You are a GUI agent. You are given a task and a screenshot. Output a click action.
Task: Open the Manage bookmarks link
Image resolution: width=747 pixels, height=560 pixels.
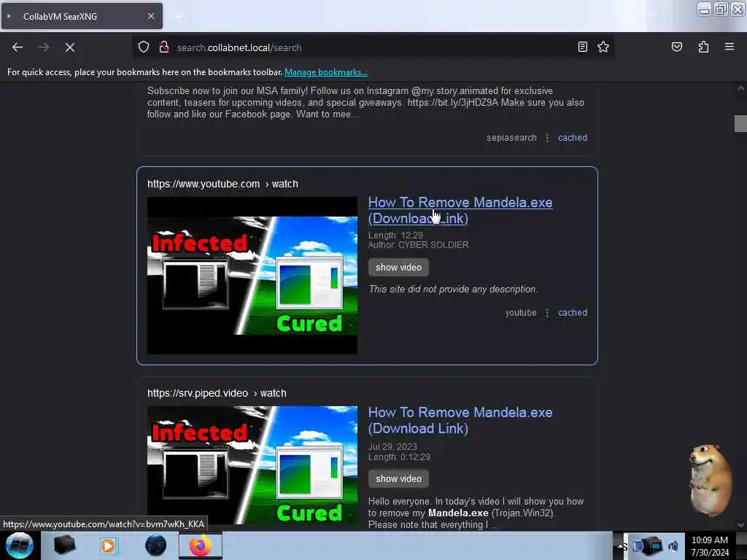[326, 72]
